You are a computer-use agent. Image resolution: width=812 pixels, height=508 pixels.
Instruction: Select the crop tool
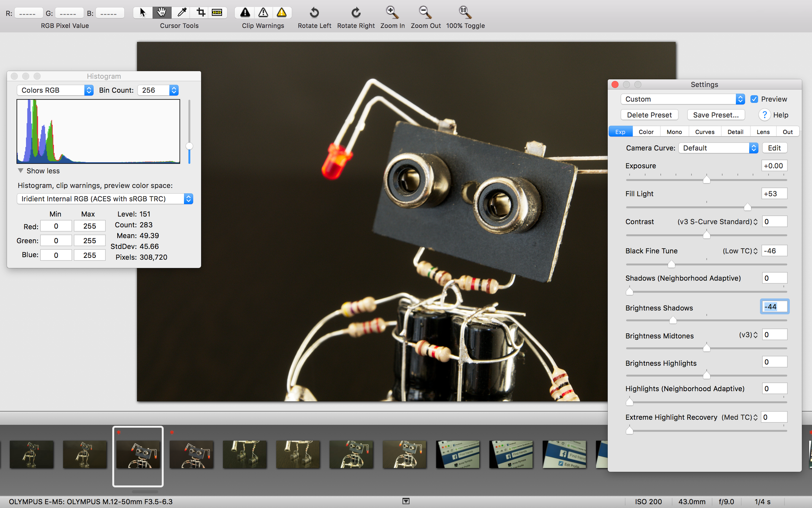[201, 13]
